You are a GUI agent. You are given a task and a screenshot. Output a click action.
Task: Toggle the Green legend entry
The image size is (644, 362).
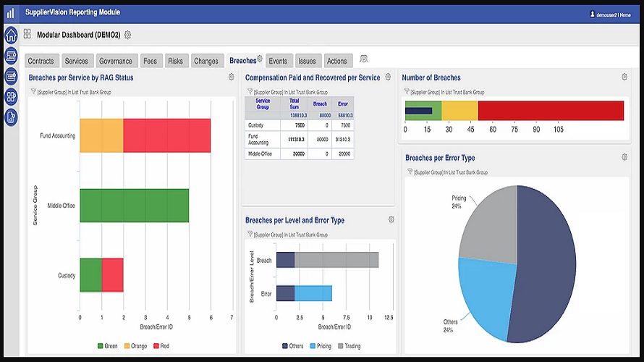108,346
